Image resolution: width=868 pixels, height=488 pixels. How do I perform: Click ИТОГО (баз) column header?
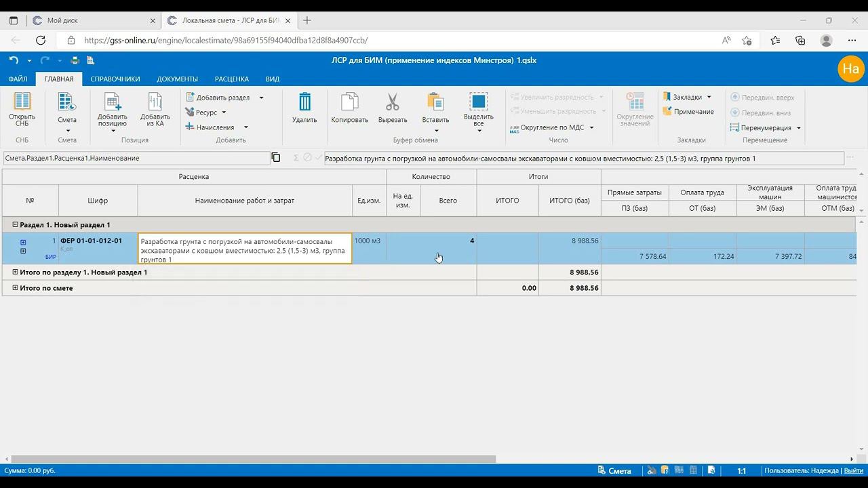(x=570, y=201)
